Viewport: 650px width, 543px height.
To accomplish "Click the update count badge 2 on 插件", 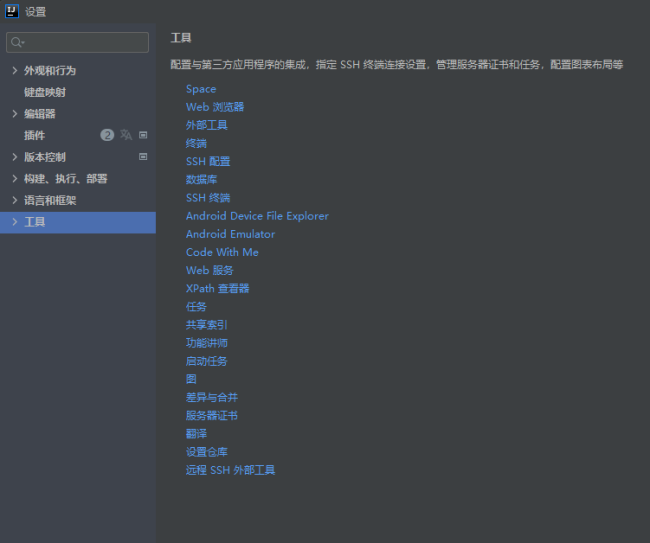I will [x=107, y=135].
